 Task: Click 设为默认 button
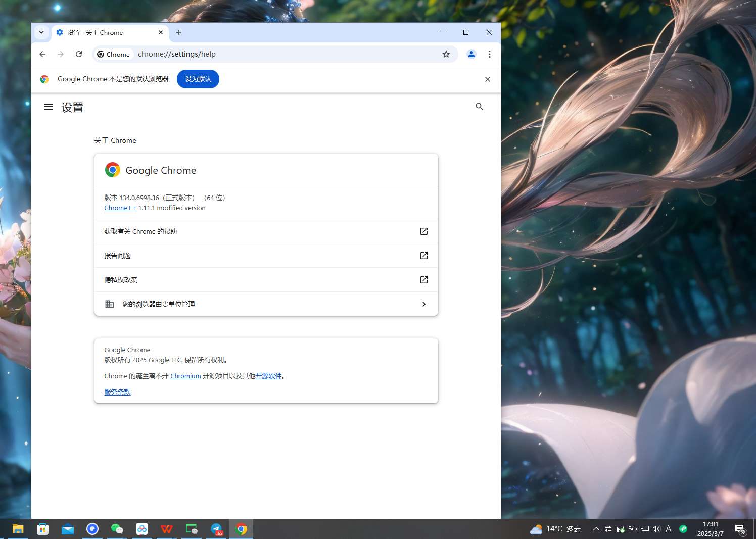198,79
